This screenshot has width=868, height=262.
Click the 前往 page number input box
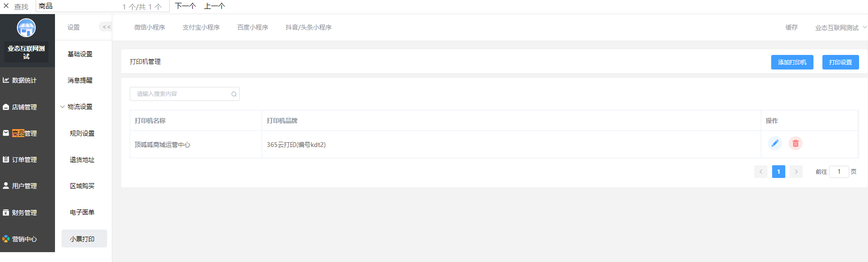(x=839, y=172)
